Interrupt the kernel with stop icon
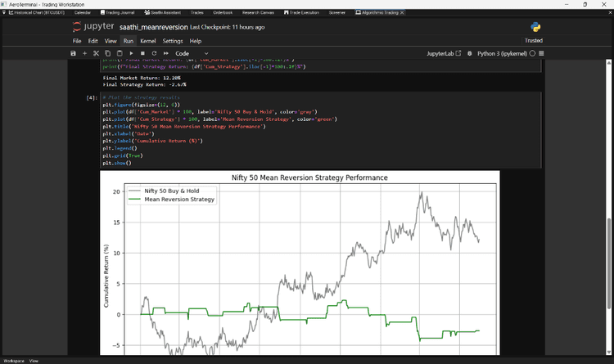614x364 pixels. 142,53
